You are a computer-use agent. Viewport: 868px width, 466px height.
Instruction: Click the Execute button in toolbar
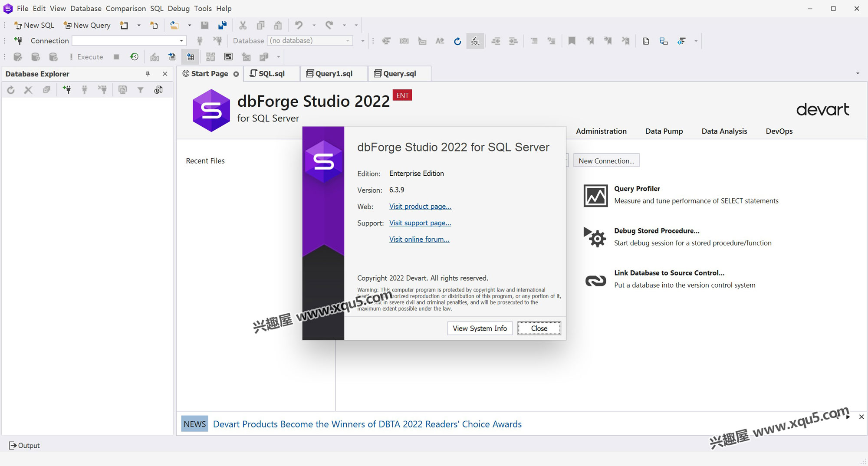pos(86,57)
